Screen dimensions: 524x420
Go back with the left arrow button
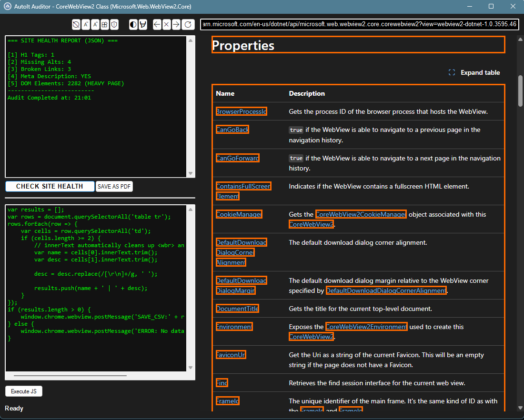pos(157,25)
